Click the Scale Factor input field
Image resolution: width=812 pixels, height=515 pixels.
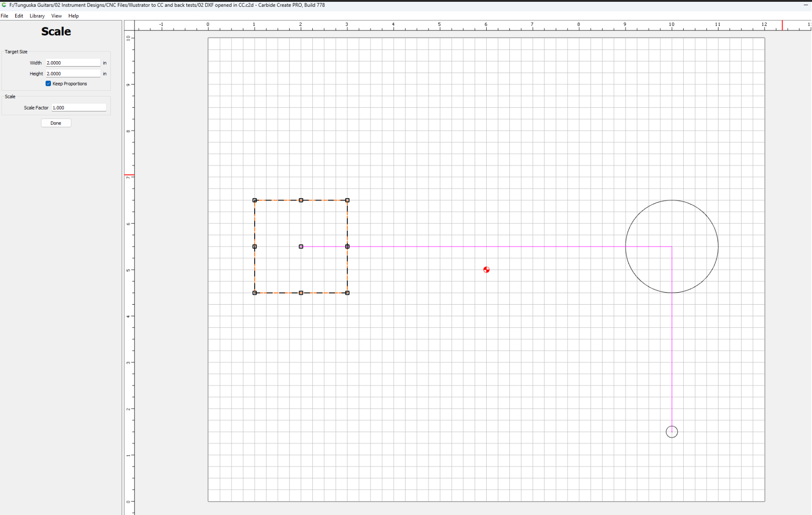(x=79, y=108)
